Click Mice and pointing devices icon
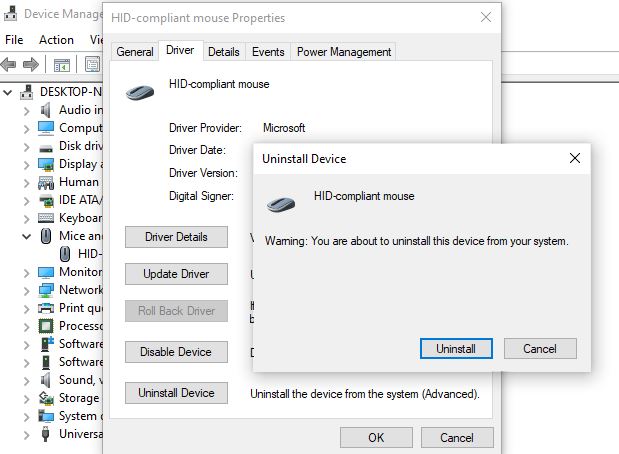Image resolution: width=619 pixels, height=454 pixels. (46, 236)
